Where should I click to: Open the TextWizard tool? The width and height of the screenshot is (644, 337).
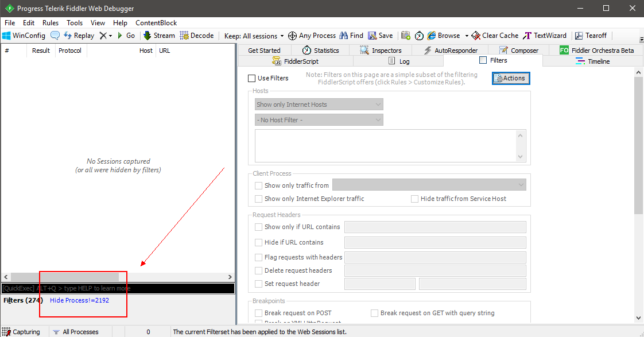pyautogui.click(x=545, y=36)
